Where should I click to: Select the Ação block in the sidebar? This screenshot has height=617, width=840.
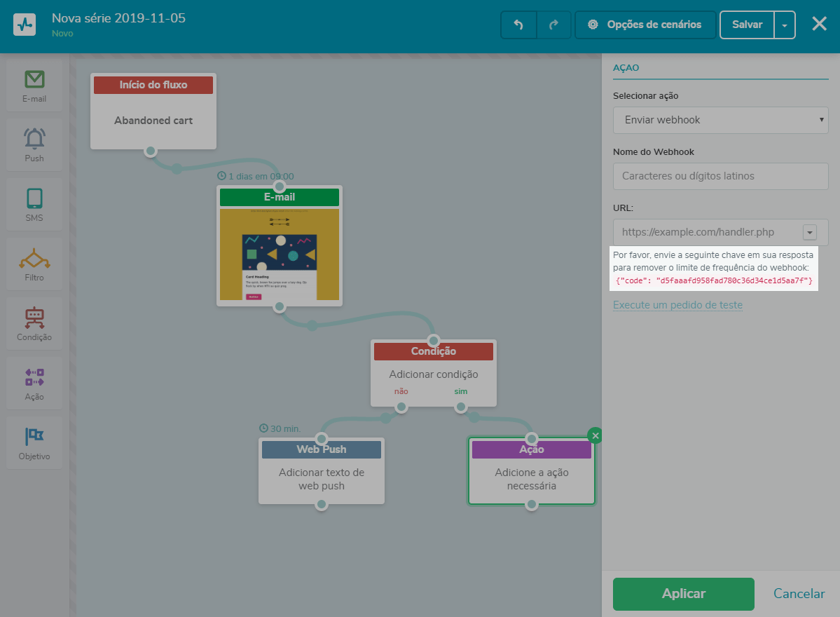pyautogui.click(x=34, y=382)
